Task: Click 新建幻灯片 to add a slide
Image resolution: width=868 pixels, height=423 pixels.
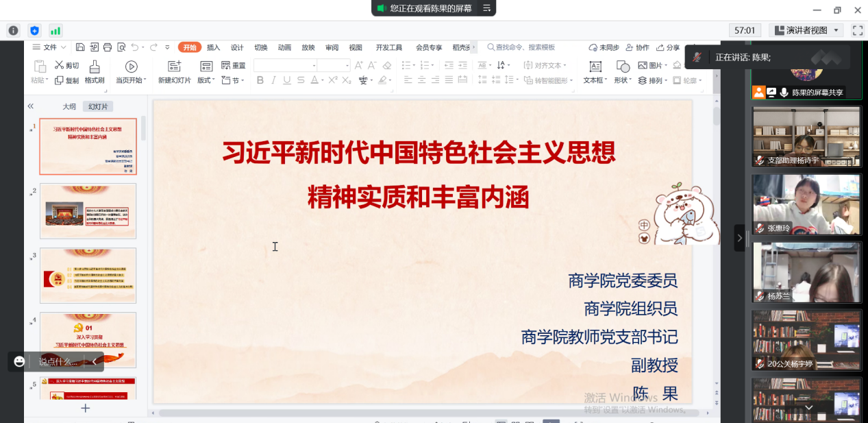Action: coord(175,72)
